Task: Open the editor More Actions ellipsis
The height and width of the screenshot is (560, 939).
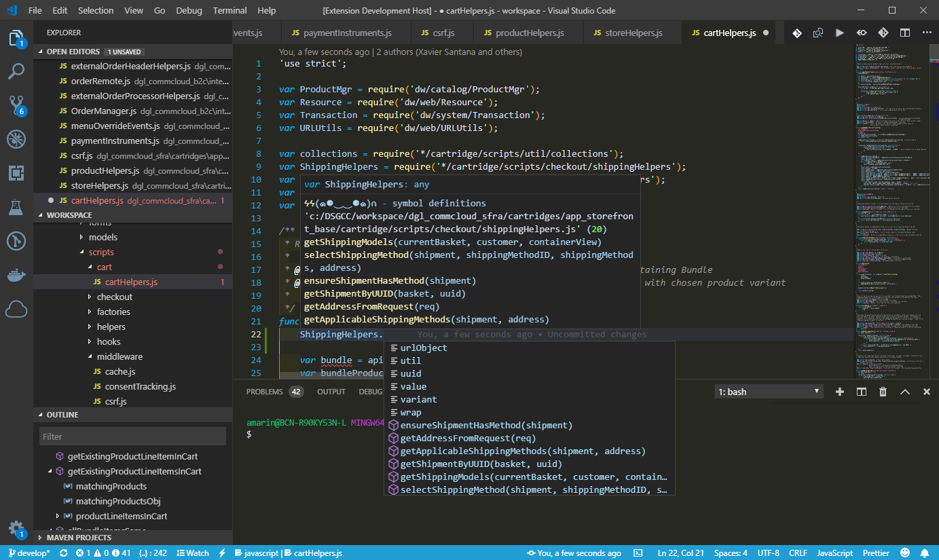Action: (925, 33)
